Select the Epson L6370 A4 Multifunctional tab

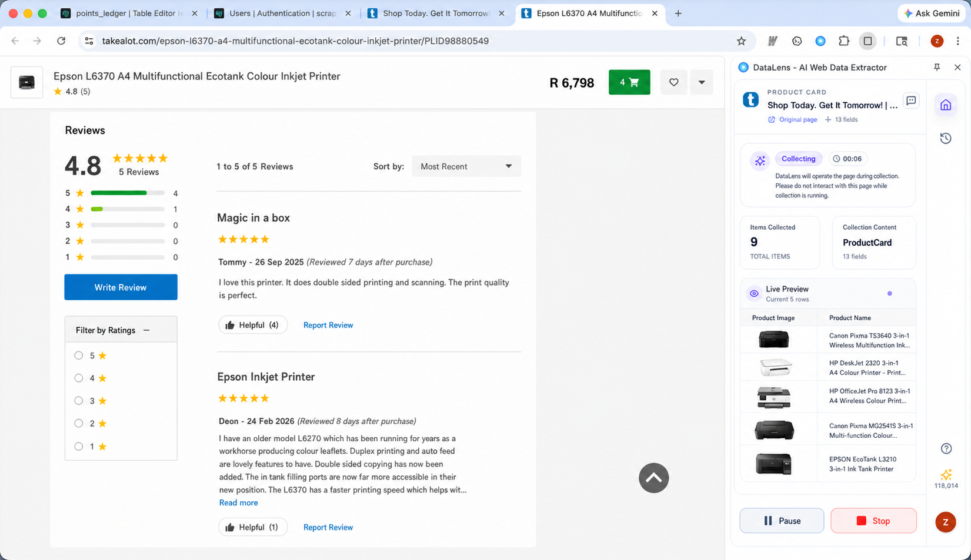coord(589,13)
